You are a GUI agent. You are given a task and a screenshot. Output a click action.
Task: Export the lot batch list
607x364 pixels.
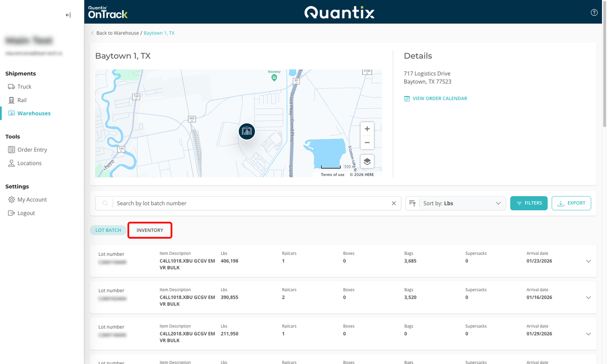click(571, 203)
